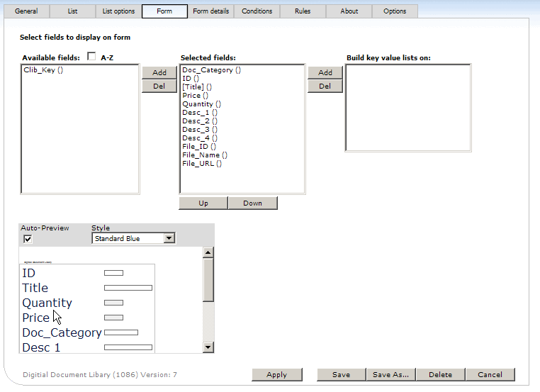This screenshot has height=392, width=540.
Task: Click the Desc 1 input field in preview
Action: (x=128, y=347)
